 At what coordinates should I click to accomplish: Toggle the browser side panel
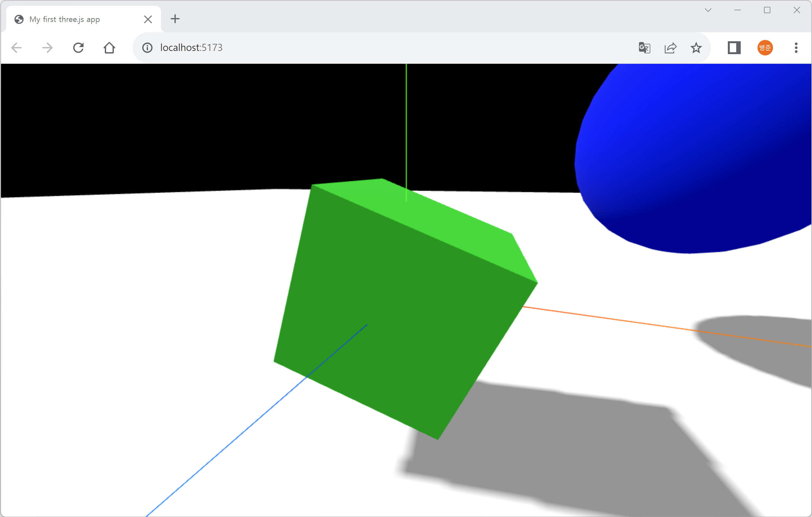pos(734,47)
